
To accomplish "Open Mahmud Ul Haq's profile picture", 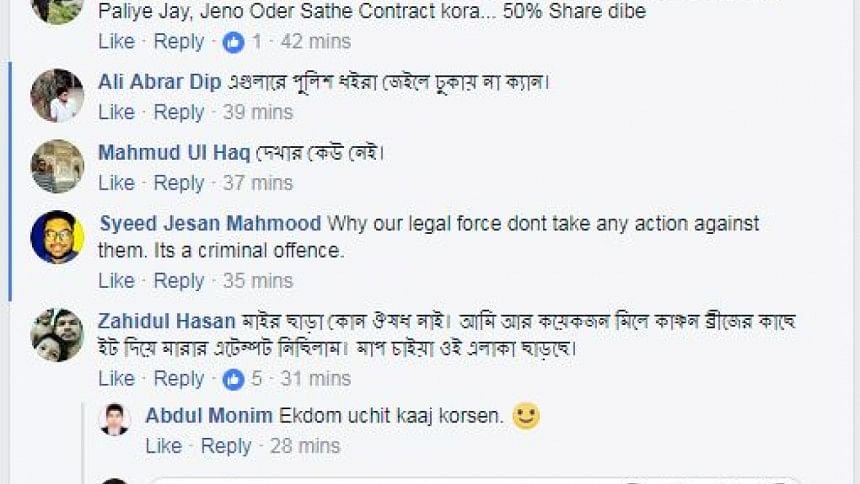I will (57, 166).
